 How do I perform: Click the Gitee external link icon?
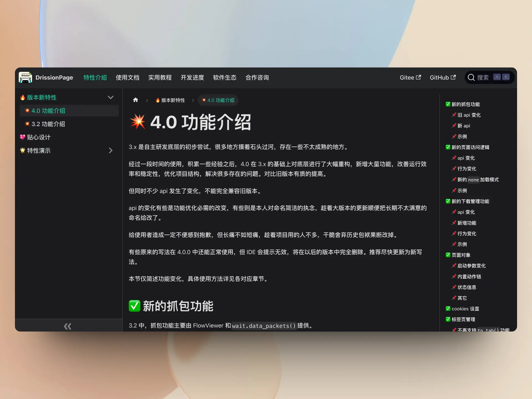tap(418, 77)
